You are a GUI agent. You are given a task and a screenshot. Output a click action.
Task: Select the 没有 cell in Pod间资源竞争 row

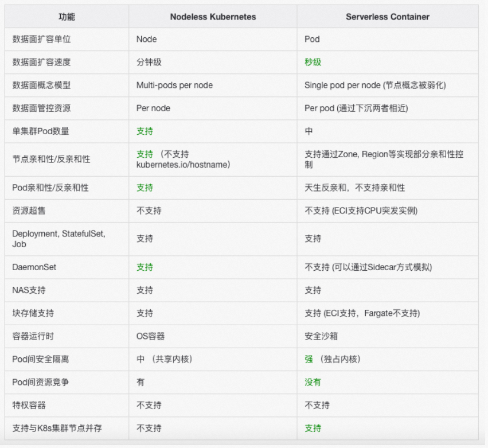coord(312,382)
